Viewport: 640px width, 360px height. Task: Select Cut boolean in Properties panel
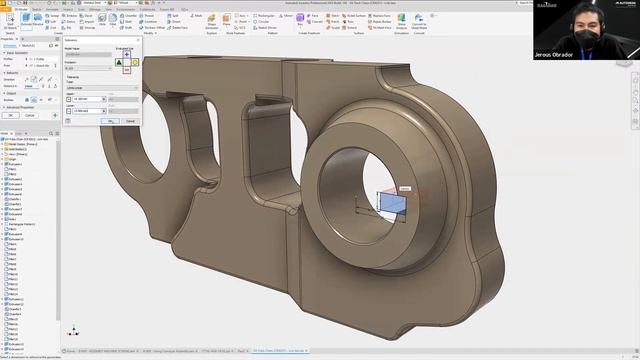(34, 100)
